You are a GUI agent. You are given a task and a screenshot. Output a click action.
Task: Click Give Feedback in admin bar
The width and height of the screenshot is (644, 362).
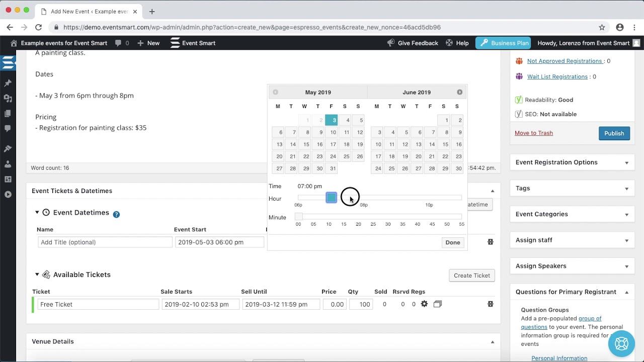413,43
